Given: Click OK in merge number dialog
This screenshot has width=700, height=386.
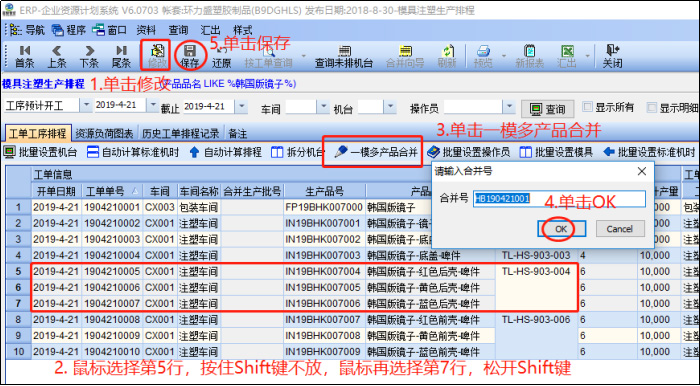Looking at the screenshot, I should coord(561,229).
